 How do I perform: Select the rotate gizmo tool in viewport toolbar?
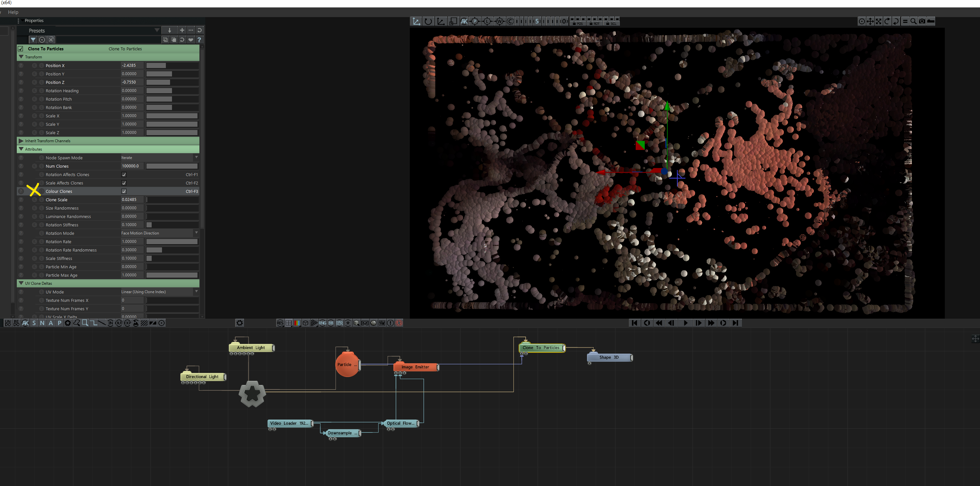(x=429, y=21)
